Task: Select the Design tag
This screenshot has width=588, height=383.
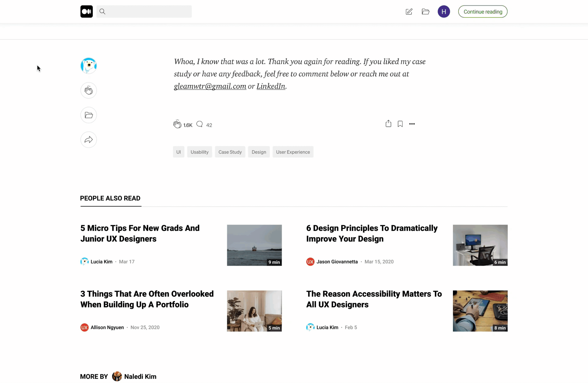Action: click(259, 152)
